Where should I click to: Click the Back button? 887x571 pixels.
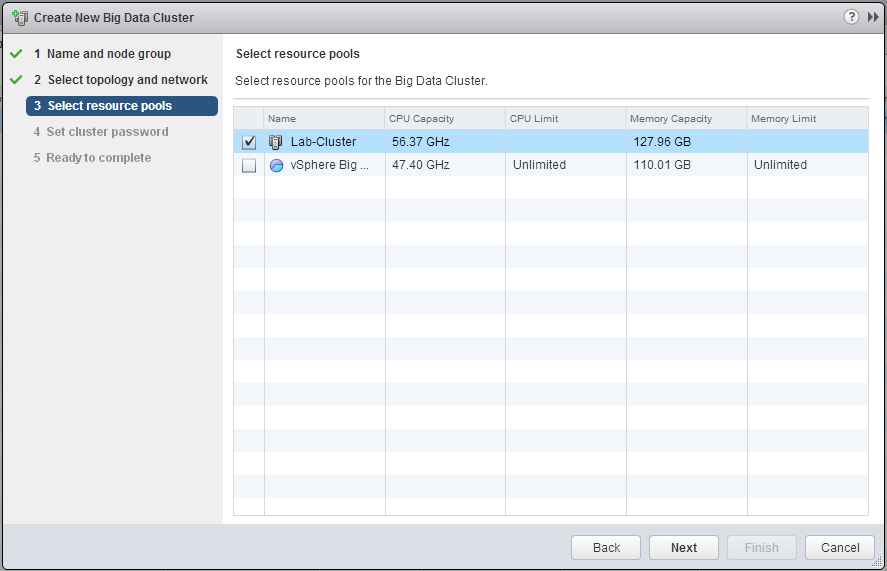coord(606,547)
